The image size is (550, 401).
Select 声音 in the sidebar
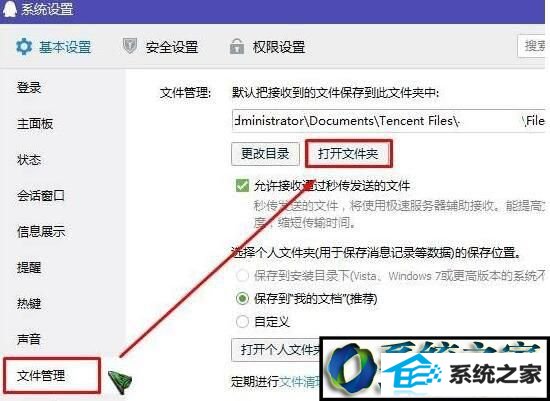pos(29,339)
